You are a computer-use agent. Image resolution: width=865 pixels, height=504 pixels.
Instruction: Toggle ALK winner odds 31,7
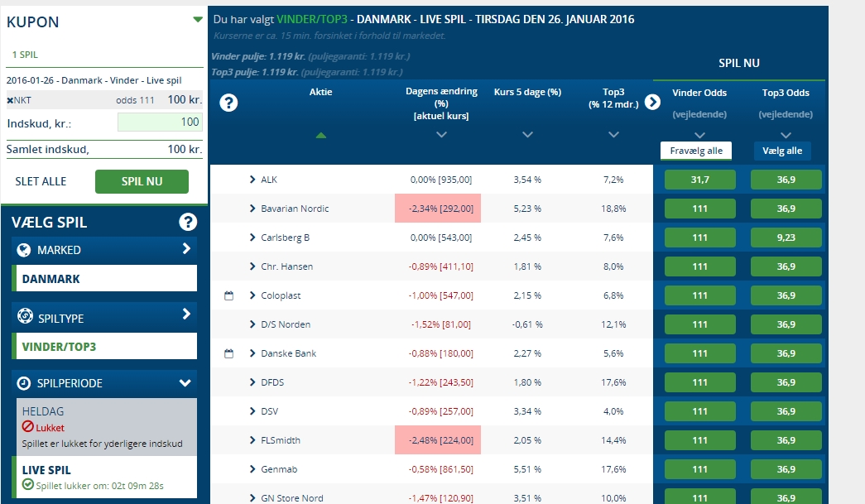(x=700, y=180)
